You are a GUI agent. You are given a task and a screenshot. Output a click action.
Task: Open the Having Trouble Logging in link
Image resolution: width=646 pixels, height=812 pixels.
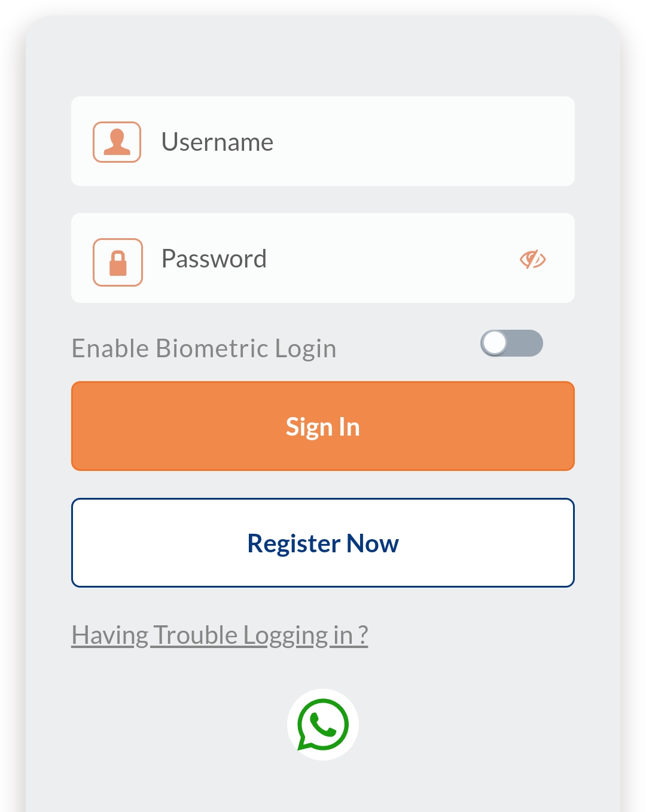click(220, 635)
